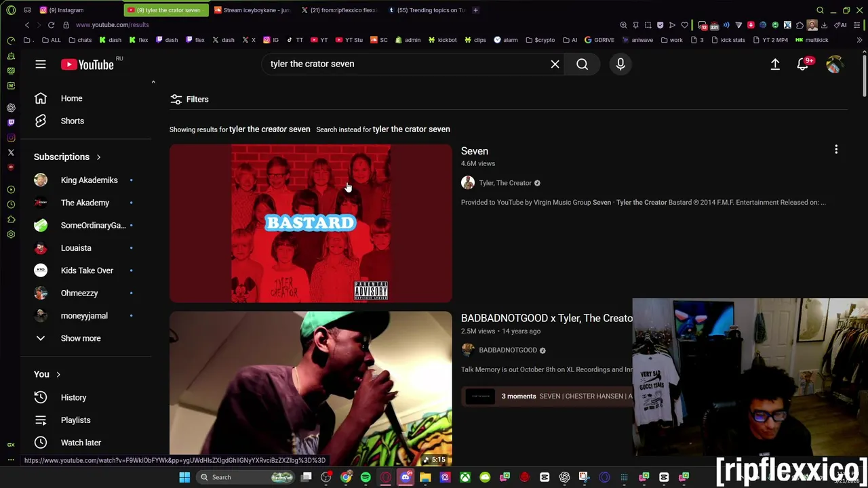
Task: Open Kids Take Over subscription
Action: click(86, 270)
